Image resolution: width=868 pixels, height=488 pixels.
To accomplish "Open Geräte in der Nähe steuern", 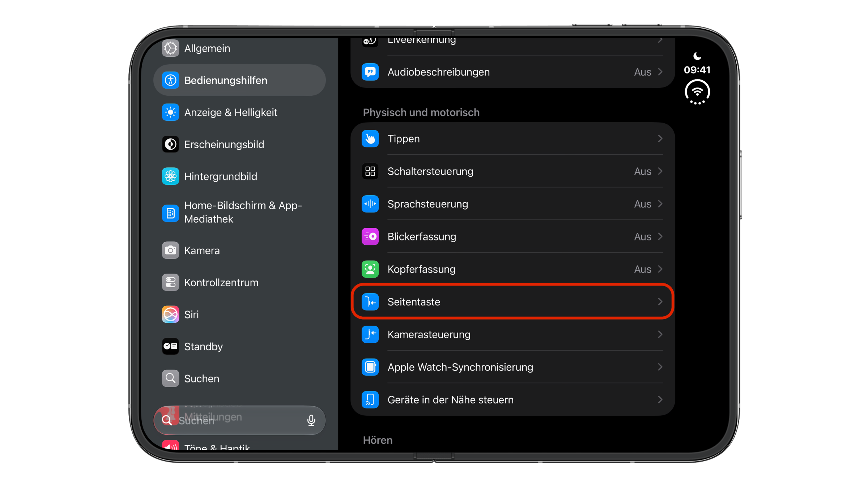I will pyautogui.click(x=512, y=400).
